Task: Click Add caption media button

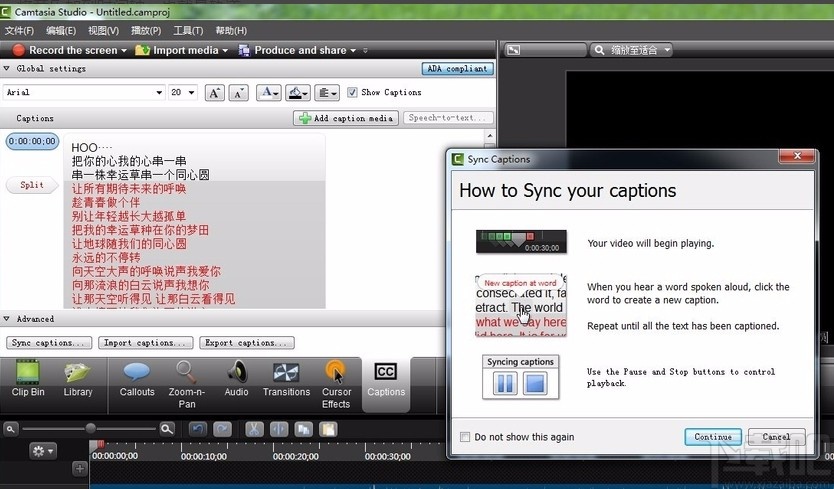Action: [x=346, y=118]
